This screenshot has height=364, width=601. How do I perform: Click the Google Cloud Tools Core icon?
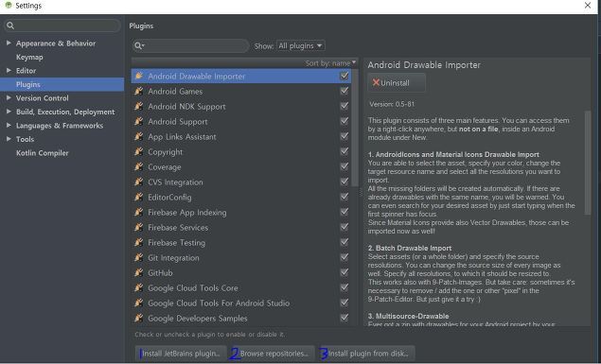[139, 287]
